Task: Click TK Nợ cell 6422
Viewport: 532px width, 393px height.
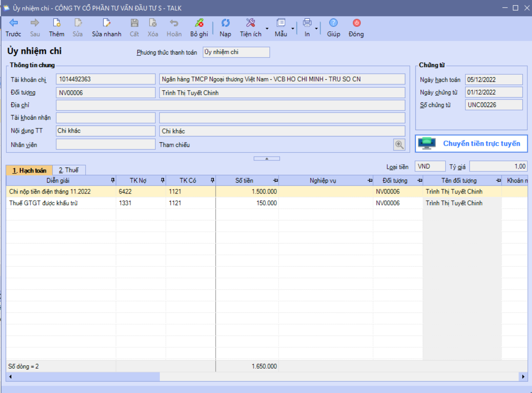Action: pyautogui.click(x=141, y=191)
